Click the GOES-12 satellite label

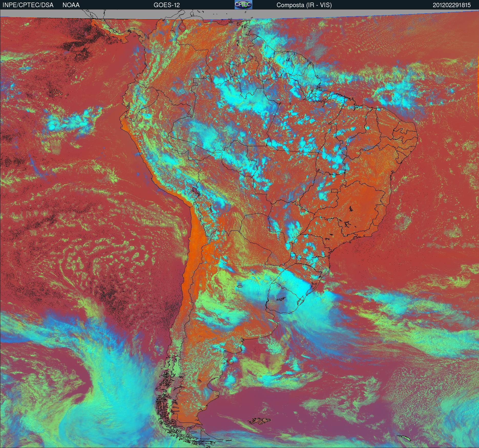pos(167,5)
